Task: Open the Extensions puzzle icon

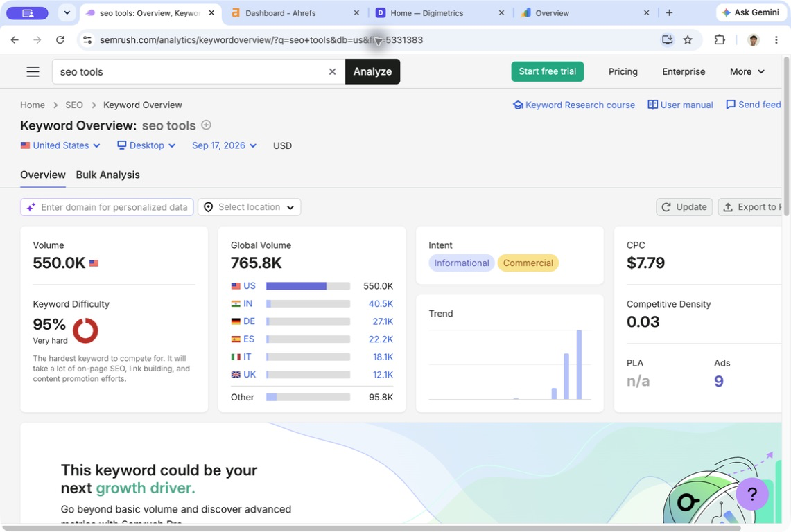Action: click(x=720, y=40)
